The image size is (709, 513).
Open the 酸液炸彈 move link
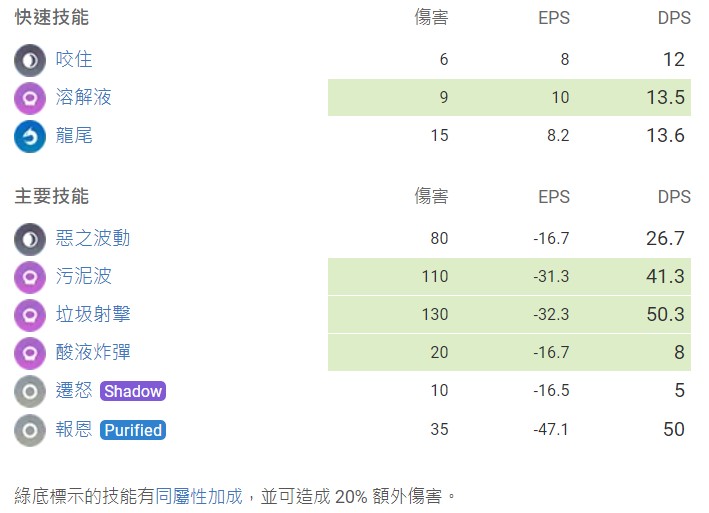point(93,352)
